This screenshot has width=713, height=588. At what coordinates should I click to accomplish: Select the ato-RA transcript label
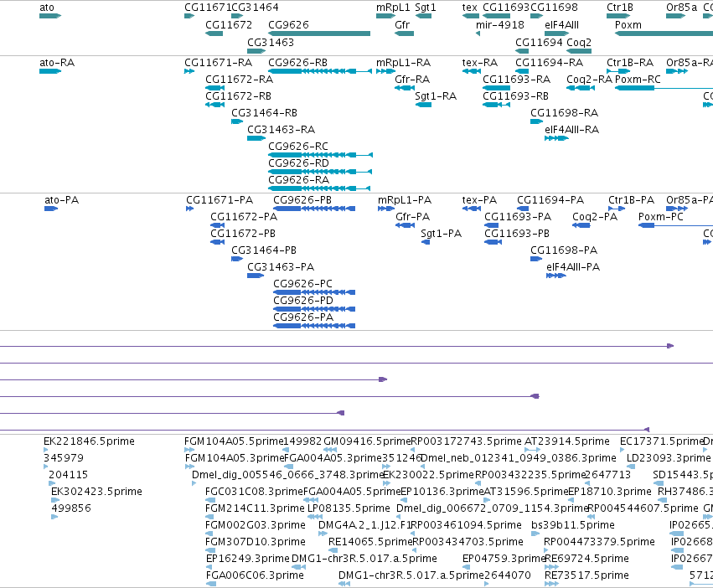pos(57,62)
